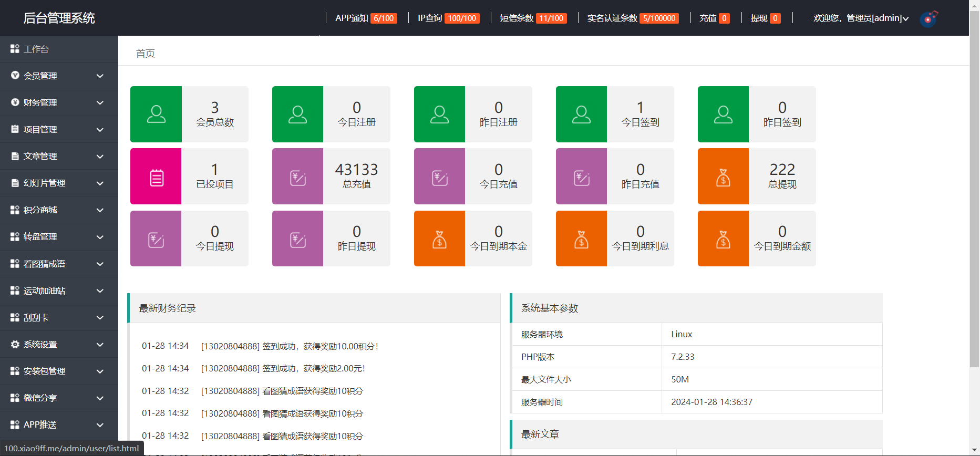Expand the 转盘管理 menu chevron

100,237
